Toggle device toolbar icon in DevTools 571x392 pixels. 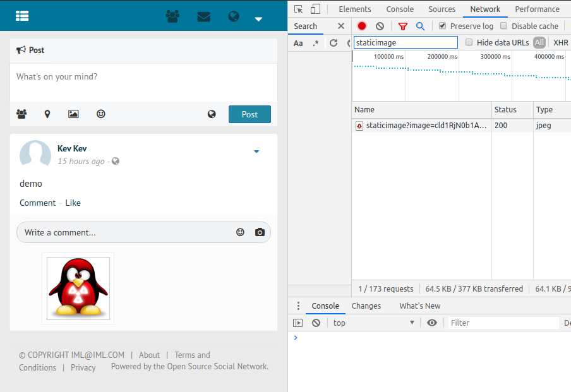315,9
